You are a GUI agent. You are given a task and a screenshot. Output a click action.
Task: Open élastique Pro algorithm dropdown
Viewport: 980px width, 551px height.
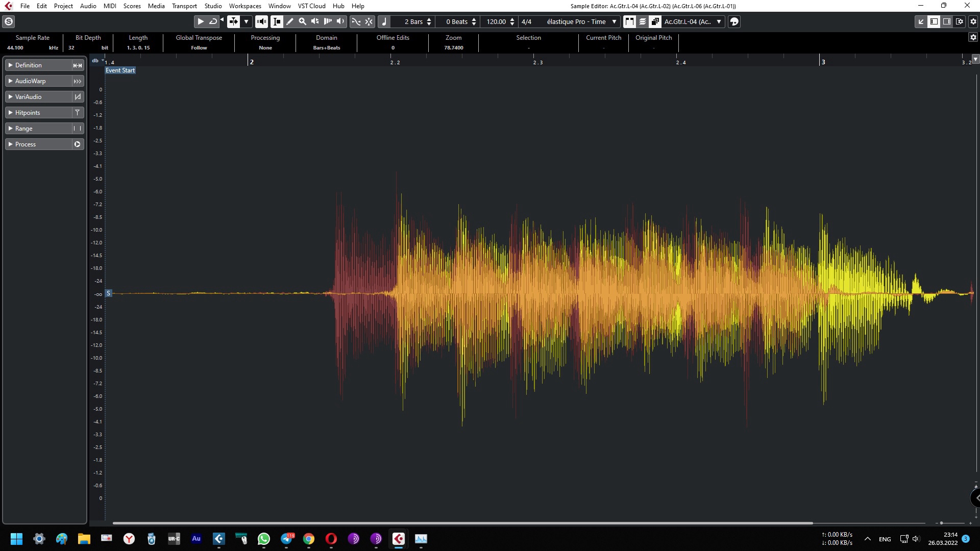[614, 21]
